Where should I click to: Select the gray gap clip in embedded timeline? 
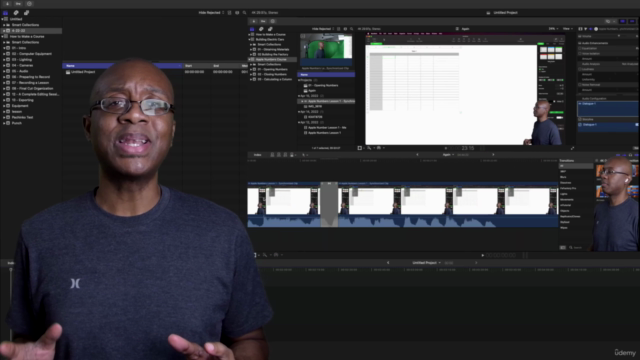pyautogui.click(x=329, y=204)
